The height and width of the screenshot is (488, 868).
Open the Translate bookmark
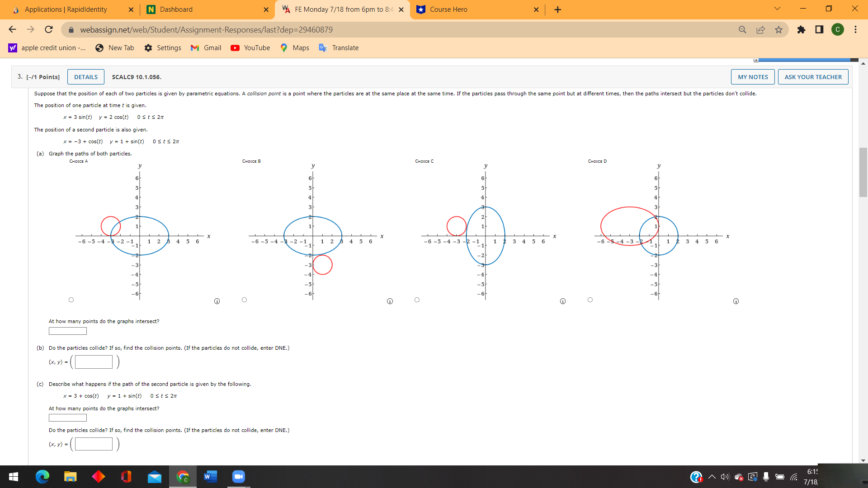339,47
